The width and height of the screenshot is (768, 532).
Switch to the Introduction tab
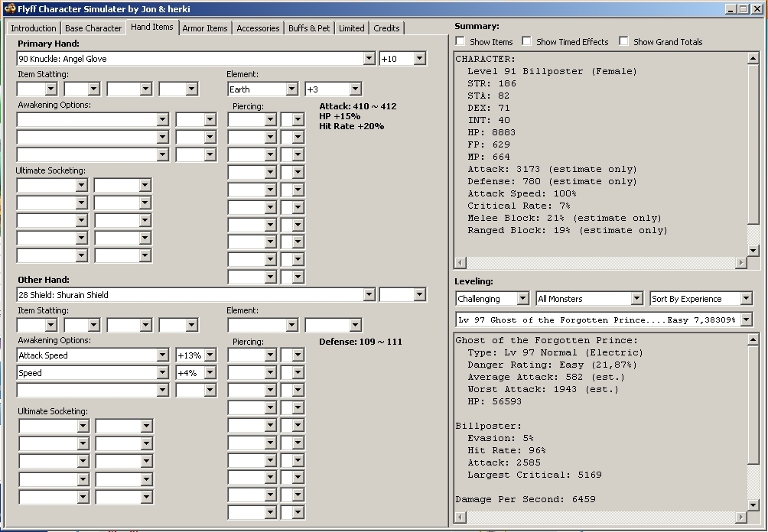click(x=34, y=28)
